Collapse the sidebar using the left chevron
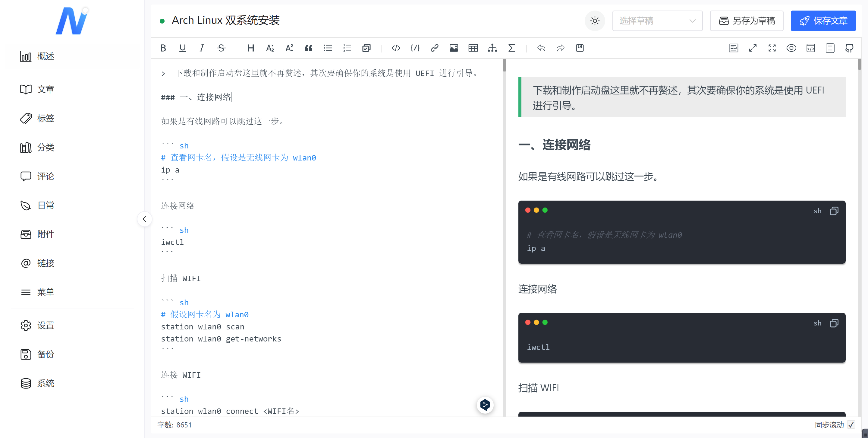 coord(145,219)
